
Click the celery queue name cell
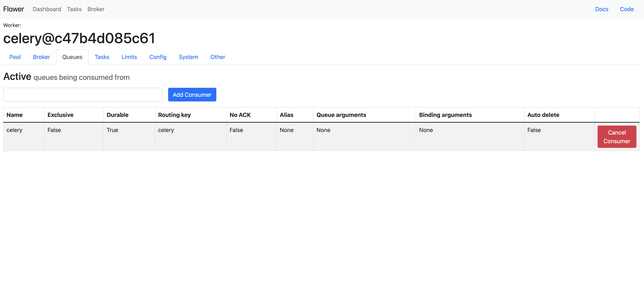15,130
